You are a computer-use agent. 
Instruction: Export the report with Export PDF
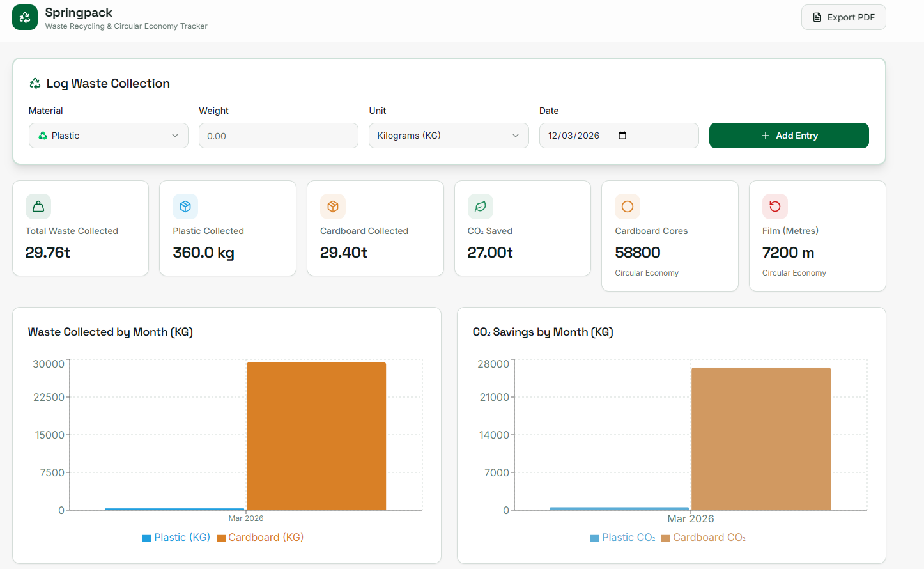click(x=843, y=17)
